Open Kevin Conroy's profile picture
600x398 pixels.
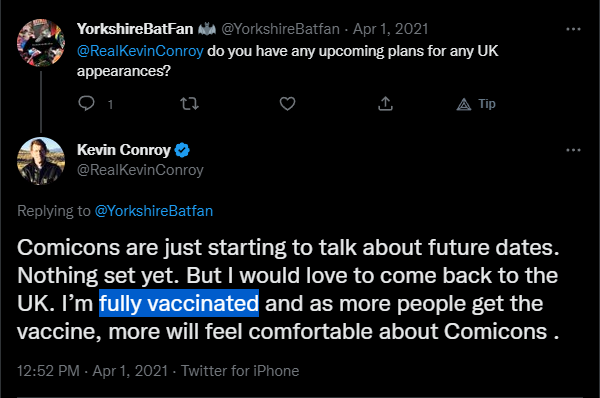pyautogui.click(x=41, y=161)
